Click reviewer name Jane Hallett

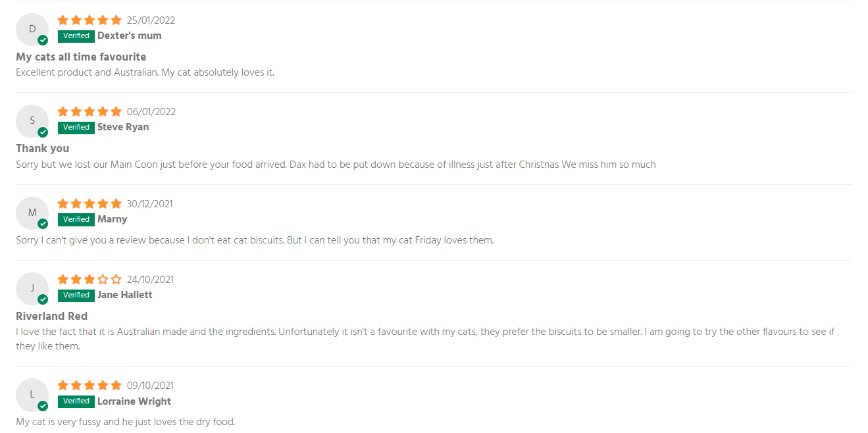click(x=125, y=295)
